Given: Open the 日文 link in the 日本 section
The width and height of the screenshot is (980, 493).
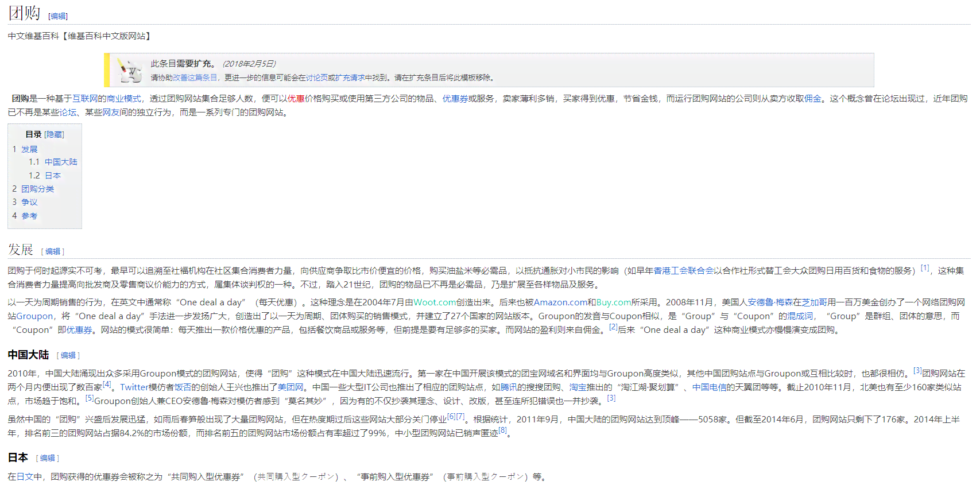Looking at the screenshot, I should tap(25, 477).
